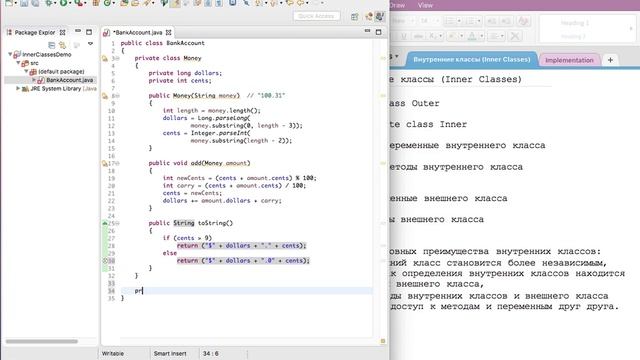The image size is (640, 360).
Task: Expand JRE System Library node
Action: click(18, 88)
